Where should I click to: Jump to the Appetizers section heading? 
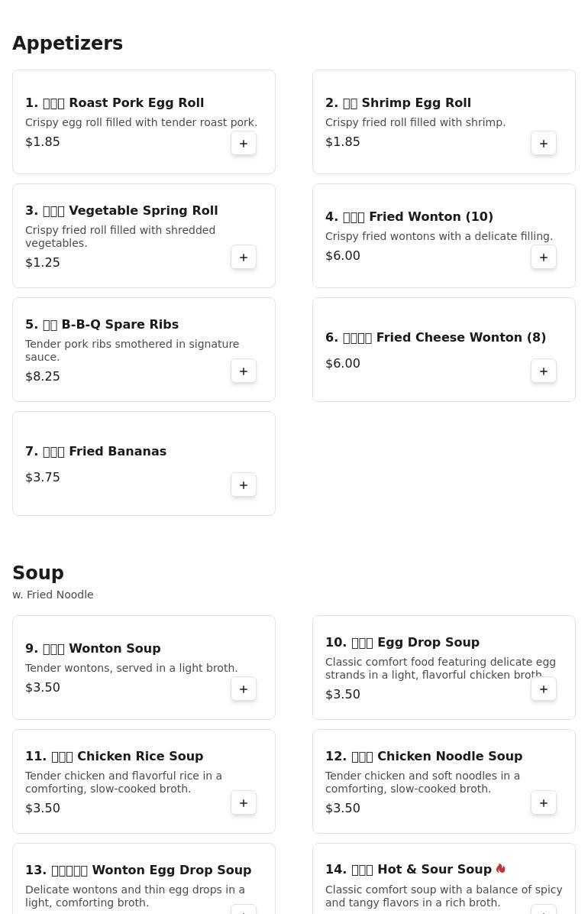68,43
